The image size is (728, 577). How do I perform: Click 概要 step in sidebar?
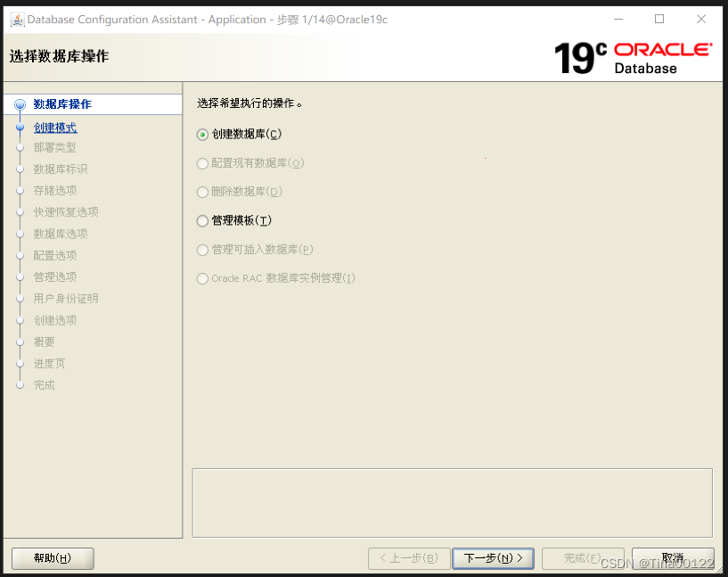coord(44,342)
